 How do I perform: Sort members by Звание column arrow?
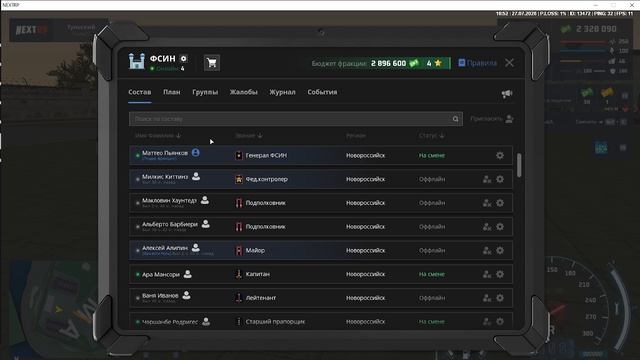click(260, 136)
